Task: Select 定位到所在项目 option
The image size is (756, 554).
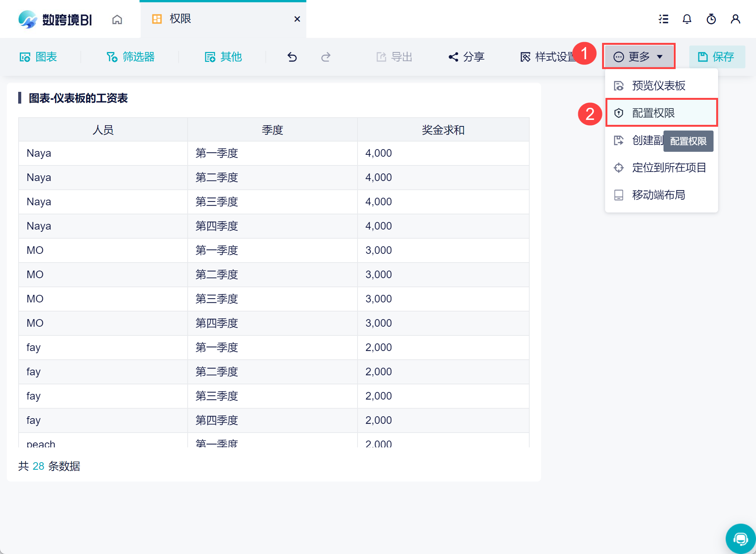Action: 669,167
